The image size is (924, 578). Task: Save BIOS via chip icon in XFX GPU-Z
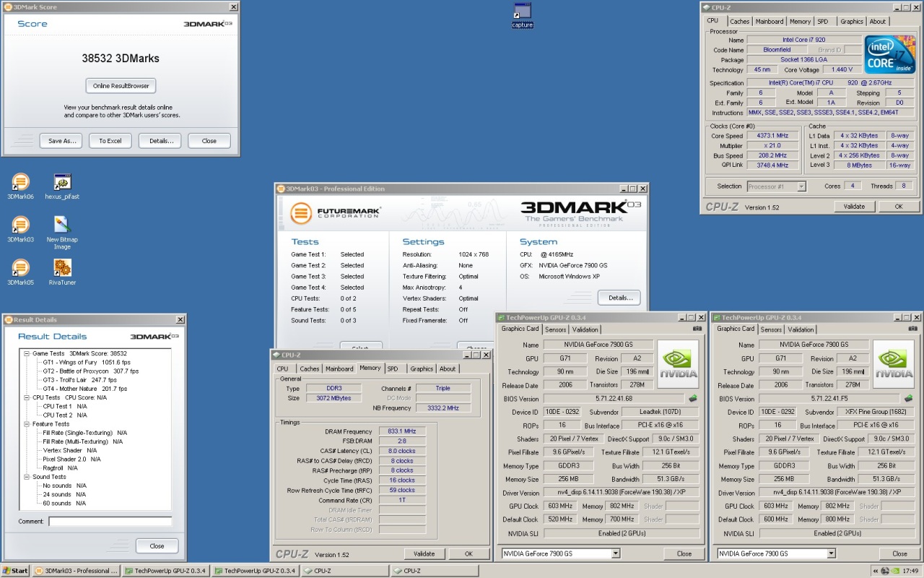pyautogui.click(x=908, y=398)
